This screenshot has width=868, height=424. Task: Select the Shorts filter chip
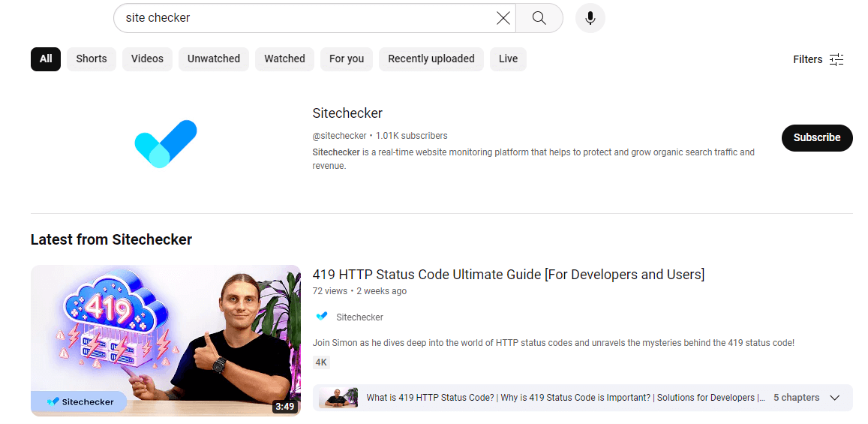92,59
